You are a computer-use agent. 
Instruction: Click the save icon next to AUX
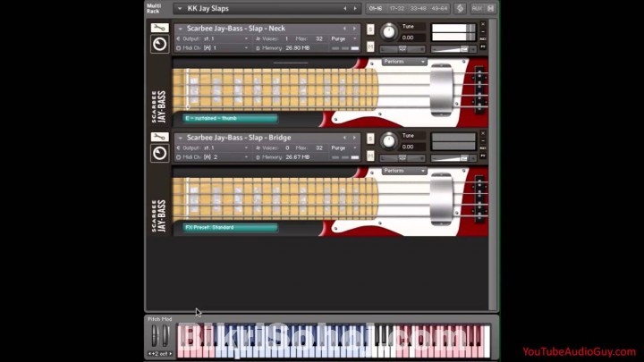pos(490,8)
